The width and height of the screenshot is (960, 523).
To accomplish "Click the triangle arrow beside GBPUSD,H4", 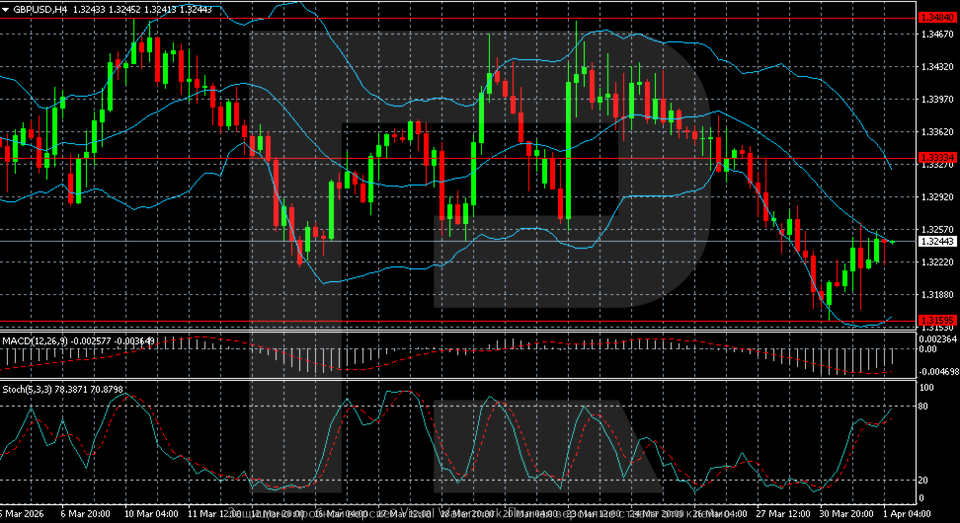I will tap(6, 8).
